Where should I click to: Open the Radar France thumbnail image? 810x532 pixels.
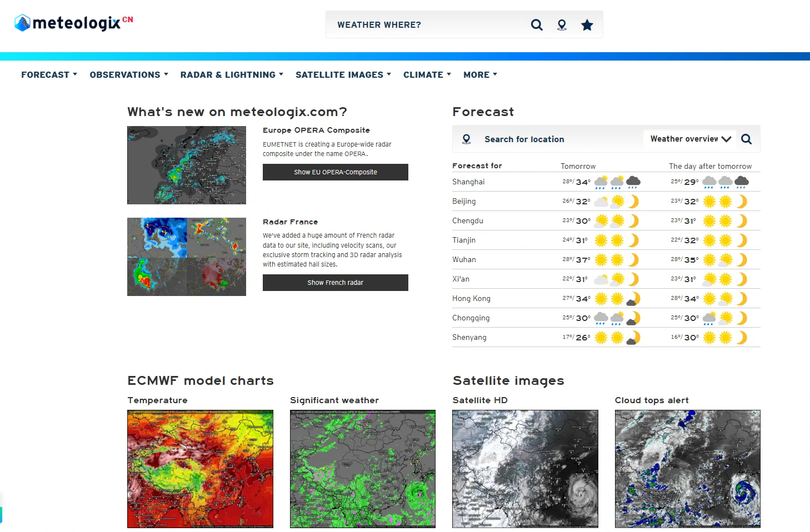click(187, 257)
